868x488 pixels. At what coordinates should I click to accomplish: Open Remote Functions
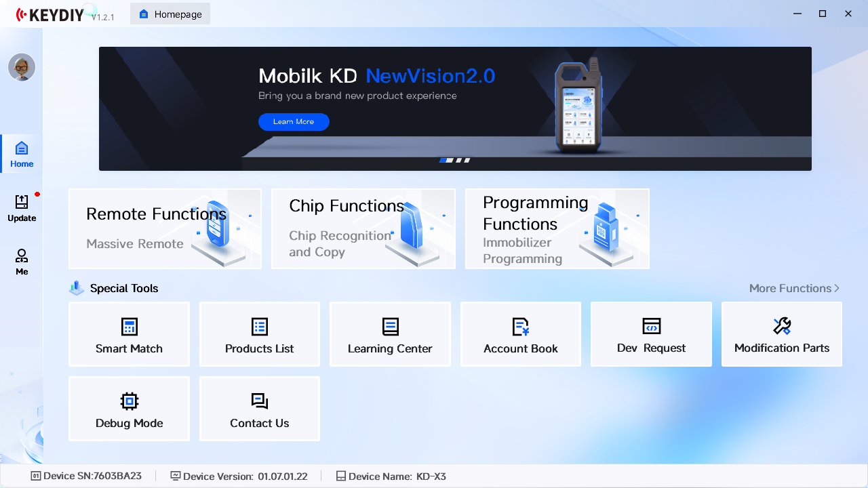(164, 228)
